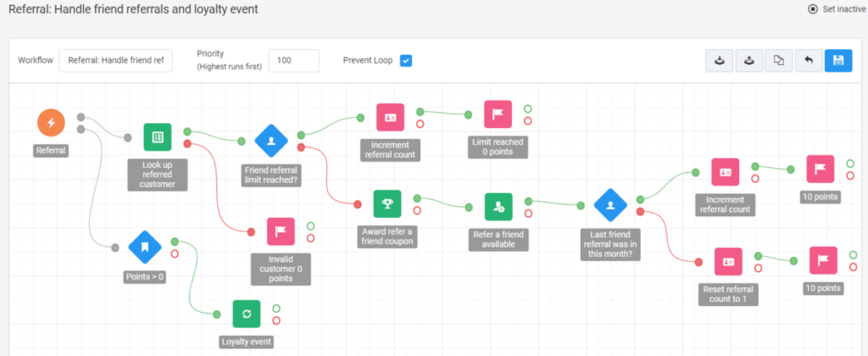Click the export workflow toolbar icon

[x=749, y=60]
